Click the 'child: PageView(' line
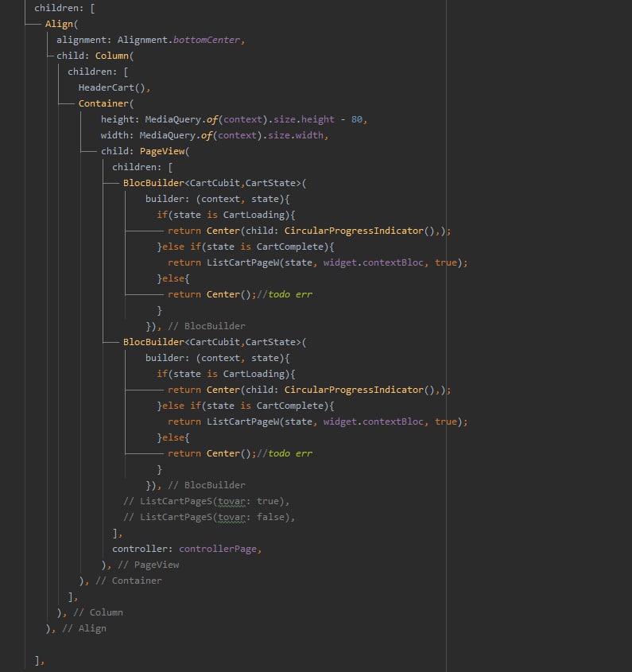This screenshot has height=672, width=632. click(145, 151)
